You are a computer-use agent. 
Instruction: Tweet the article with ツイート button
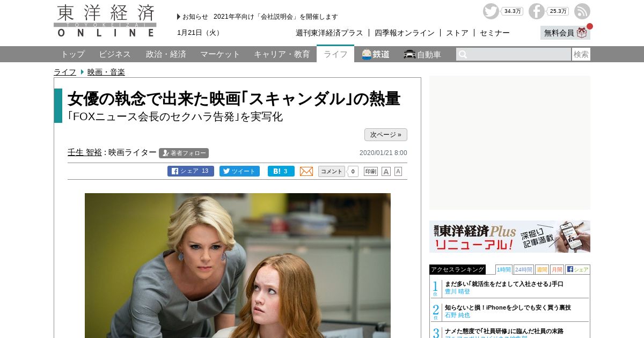239,171
